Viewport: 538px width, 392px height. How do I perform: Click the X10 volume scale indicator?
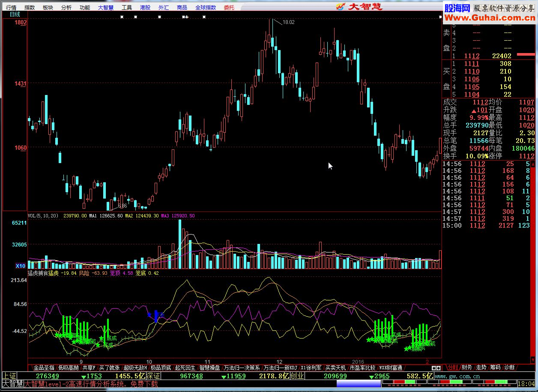click(x=20, y=266)
